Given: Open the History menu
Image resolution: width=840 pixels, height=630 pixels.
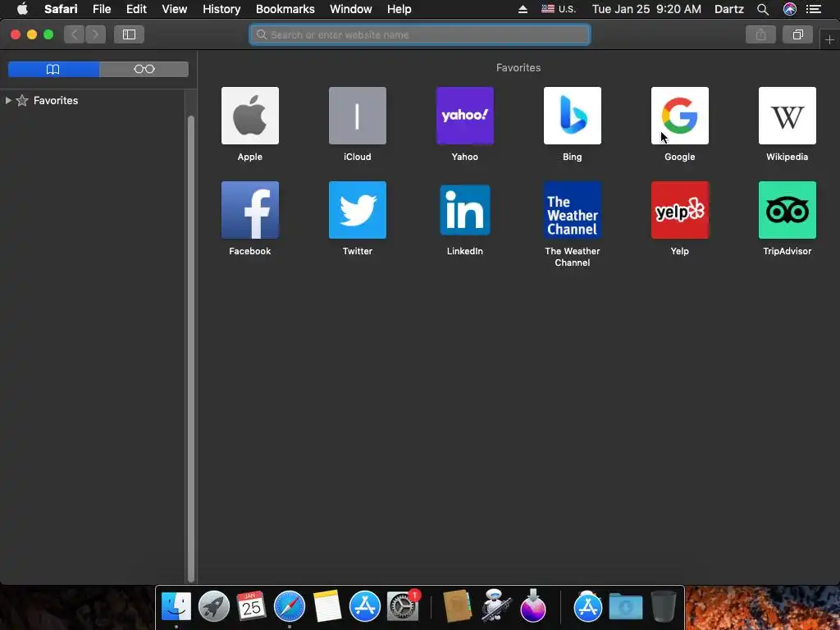Looking at the screenshot, I should click(221, 9).
